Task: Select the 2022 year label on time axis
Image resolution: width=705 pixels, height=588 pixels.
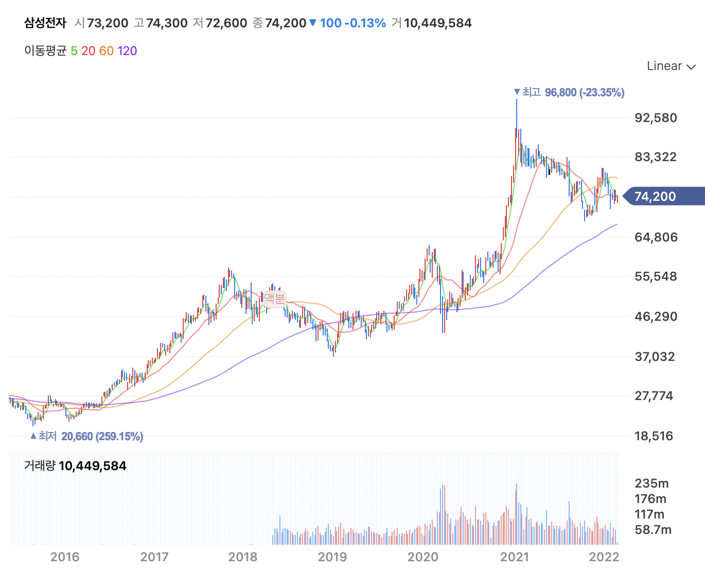Action: coord(603,557)
